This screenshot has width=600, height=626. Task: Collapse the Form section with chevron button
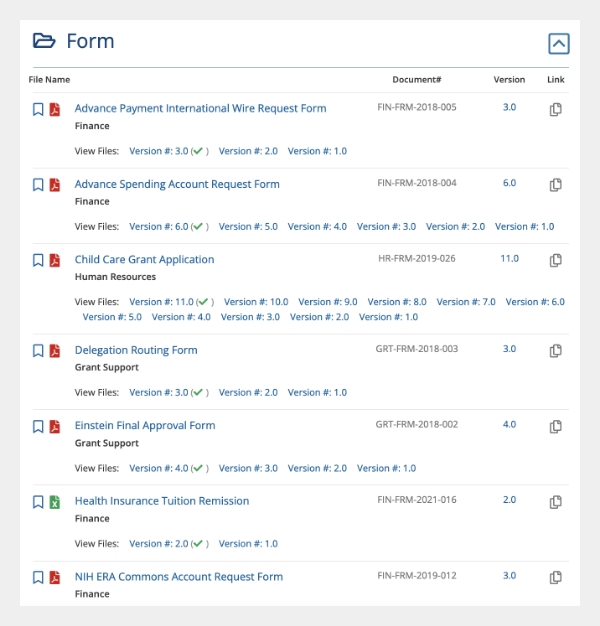[x=558, y=44]
